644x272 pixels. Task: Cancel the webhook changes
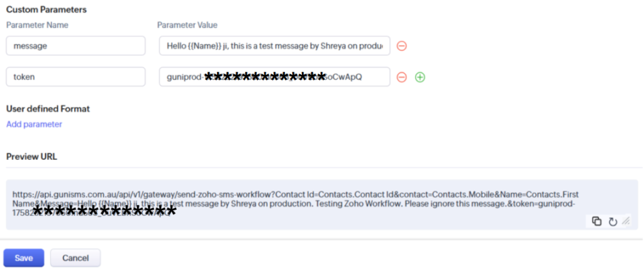point(75,258)
